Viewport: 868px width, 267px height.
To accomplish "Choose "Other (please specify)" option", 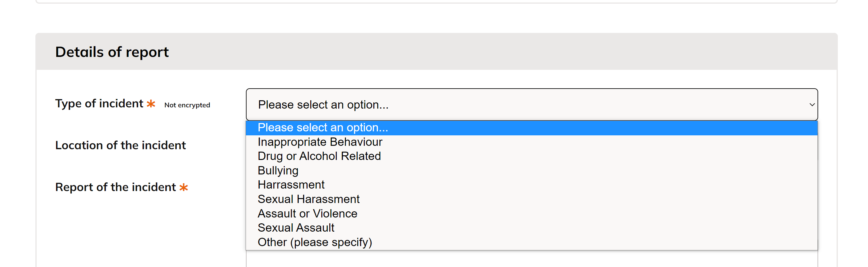I will (314, 242).
